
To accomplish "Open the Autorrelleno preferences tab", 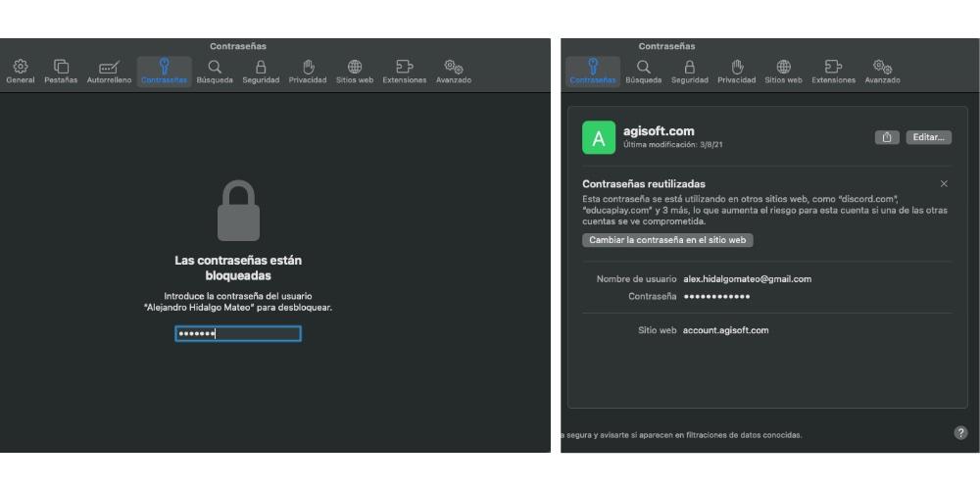I will point(109,71).
